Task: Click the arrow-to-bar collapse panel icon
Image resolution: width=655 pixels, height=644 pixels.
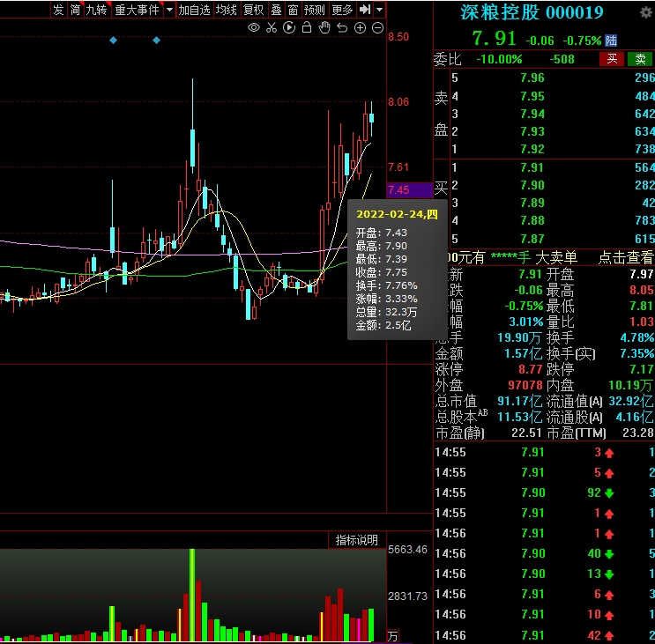Action: (x=365, y=10)
